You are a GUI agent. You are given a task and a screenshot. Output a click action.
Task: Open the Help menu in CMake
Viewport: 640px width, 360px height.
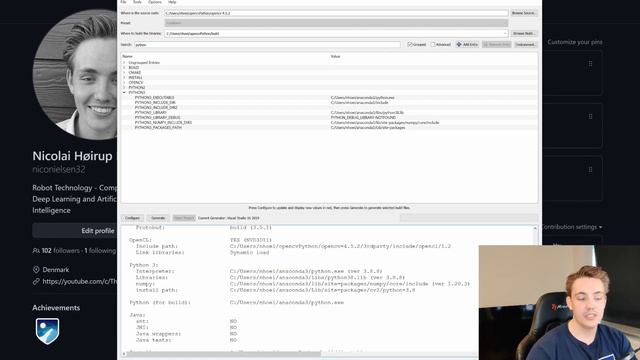pos(172,2)
